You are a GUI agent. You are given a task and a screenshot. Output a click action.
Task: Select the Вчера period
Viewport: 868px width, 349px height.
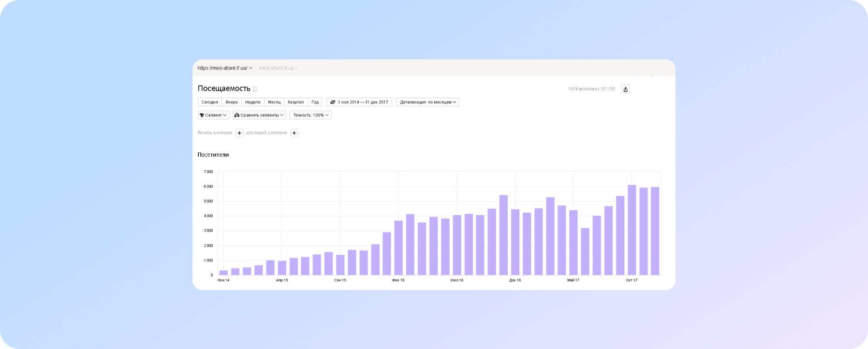pos(232,102)
